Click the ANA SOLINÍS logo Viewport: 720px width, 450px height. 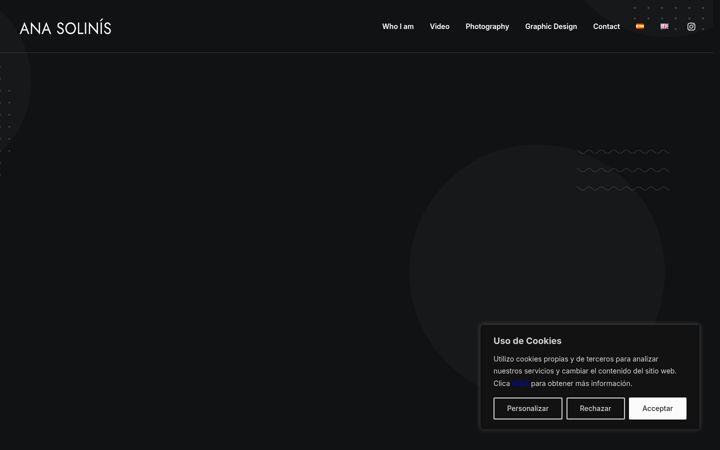(65, 28)
